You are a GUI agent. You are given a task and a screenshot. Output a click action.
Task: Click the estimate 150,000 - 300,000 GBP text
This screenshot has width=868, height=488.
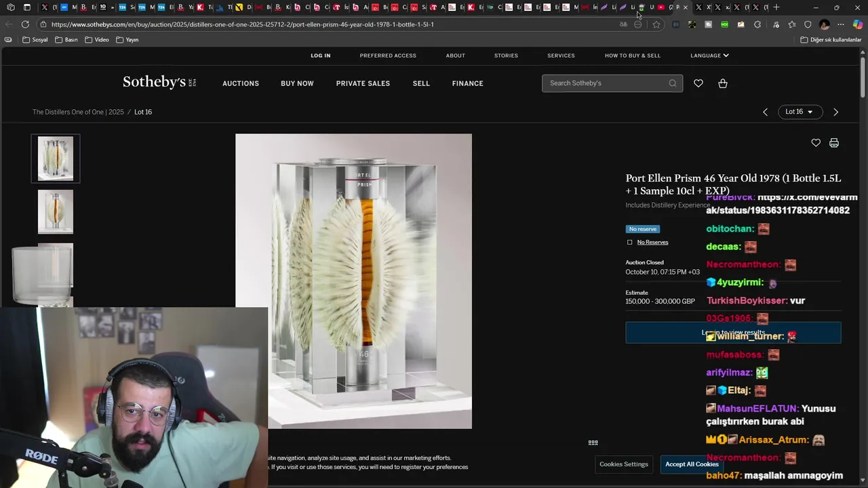[660, 302]
